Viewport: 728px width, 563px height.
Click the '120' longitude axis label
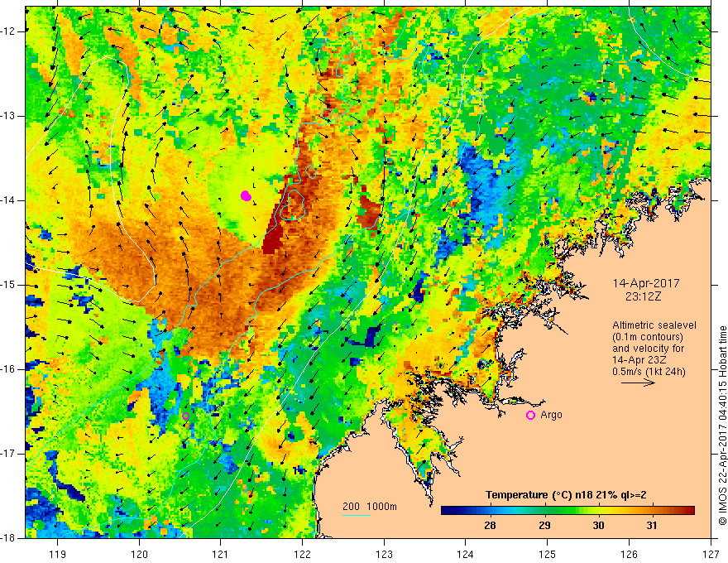point(139,554)
